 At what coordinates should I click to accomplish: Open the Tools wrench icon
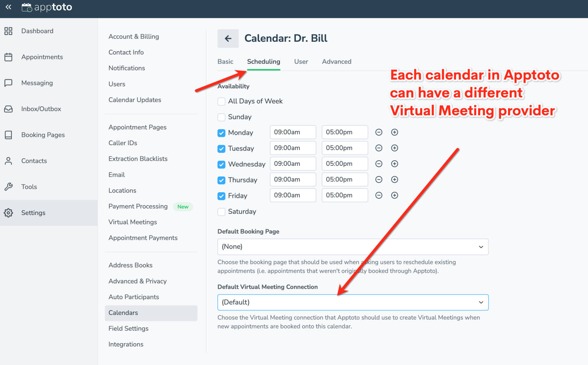click(8, 187)
